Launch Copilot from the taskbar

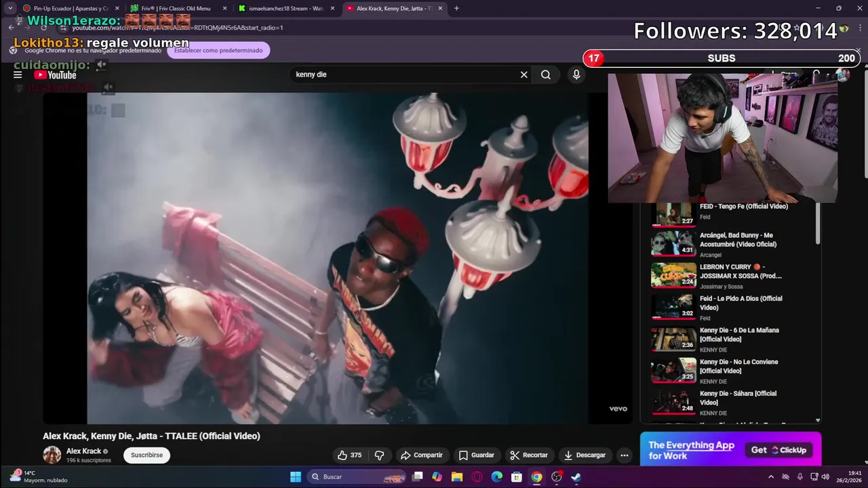[x=437, y=477]
